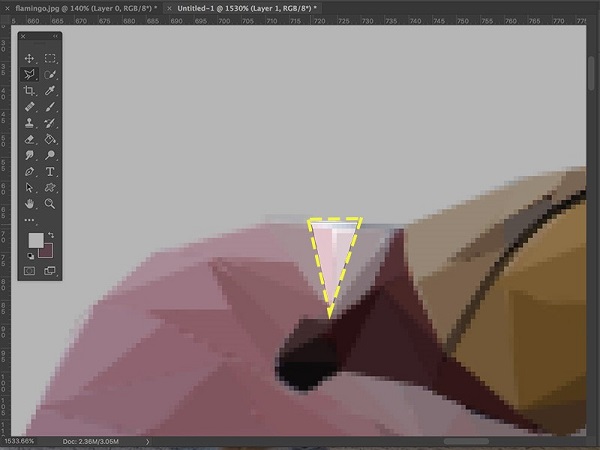The image size is (600, 450).
Task: Open the background color swatch
Action: click(47, 253)
